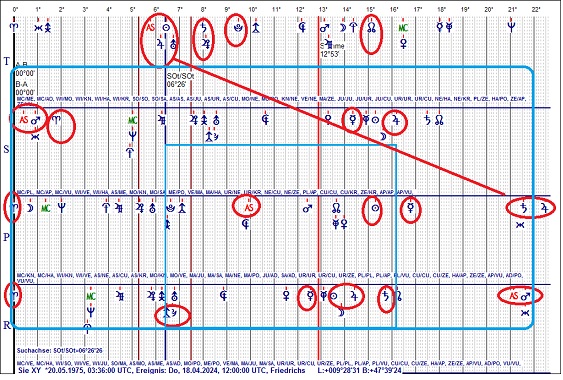Click the Suchachse SOt/SOt value text
The height and width of the screenshot is (380, 563).
(x=60, y=350)
